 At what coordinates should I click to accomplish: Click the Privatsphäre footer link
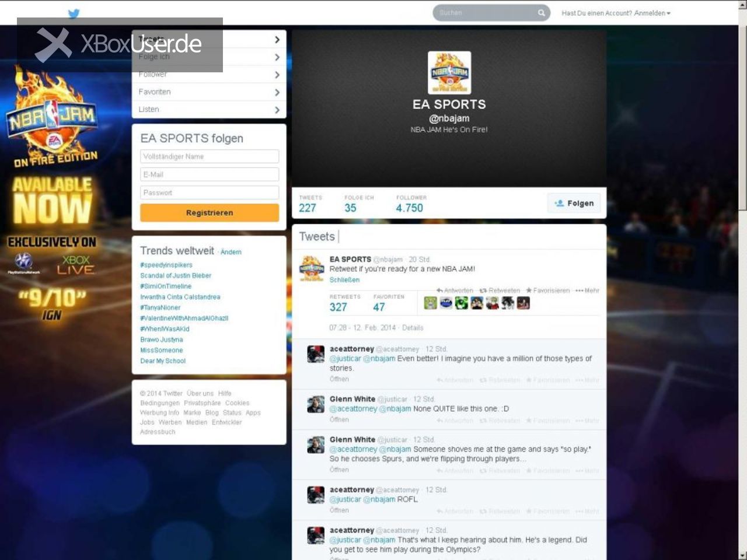coord(203,403)
